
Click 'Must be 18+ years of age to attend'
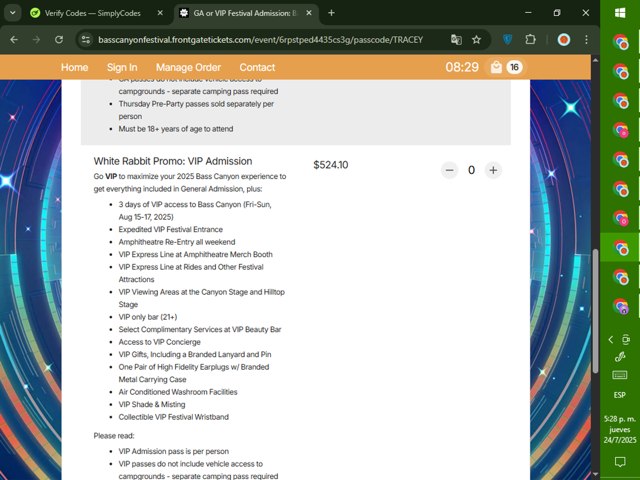pos(176,129)
